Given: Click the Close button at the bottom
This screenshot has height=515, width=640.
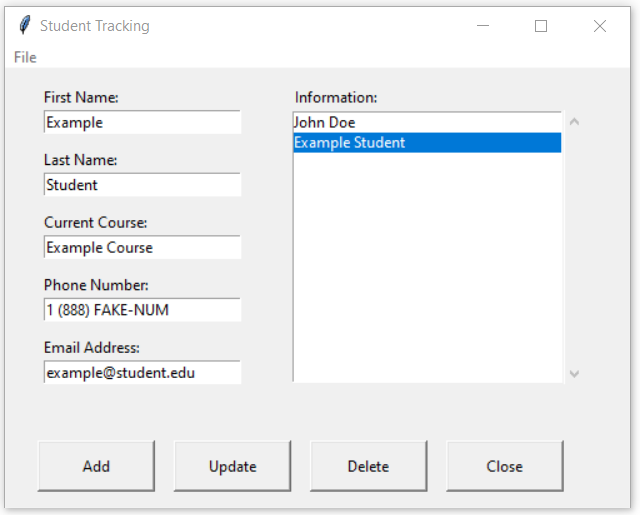Looking at the screenshot, I should [x=505, y=466].
